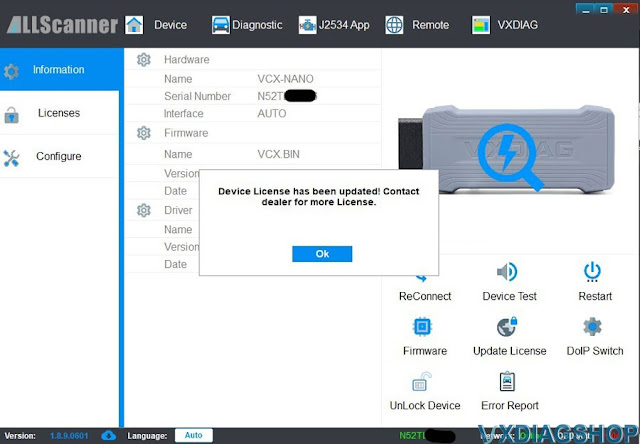Select Information in the sidebar
The image size is (640, 444).
point(61,69)
